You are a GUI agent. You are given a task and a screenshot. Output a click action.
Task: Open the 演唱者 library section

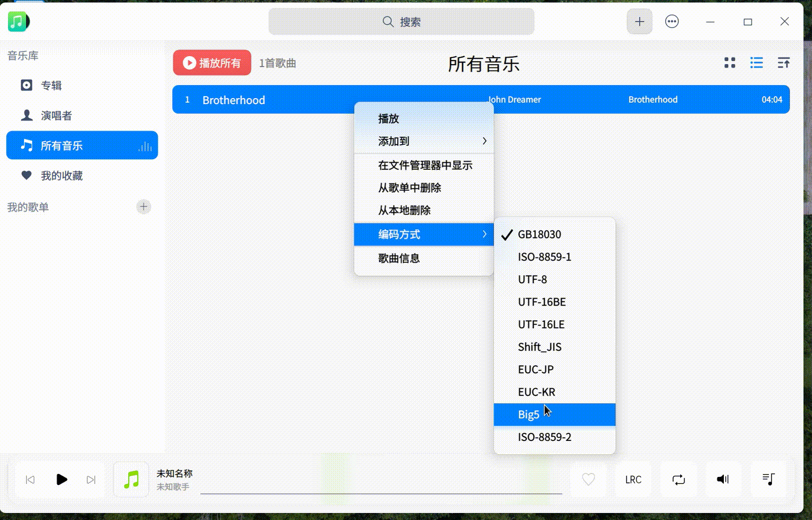coord(82,116)
